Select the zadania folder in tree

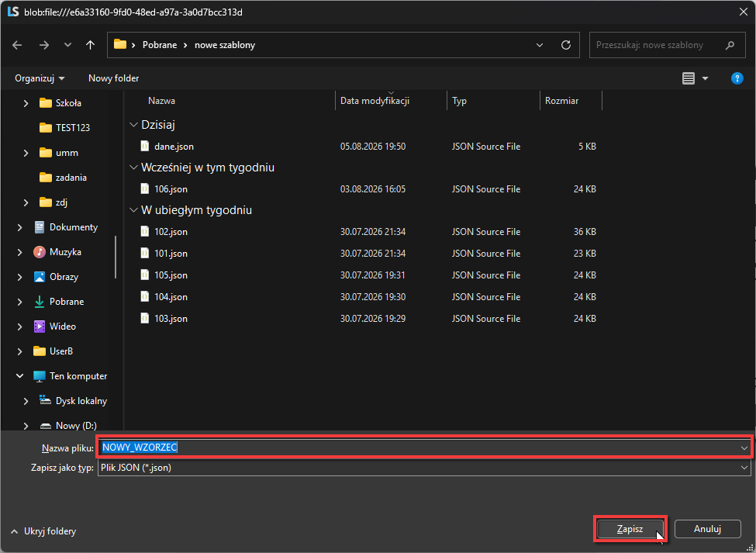click(x=71, y=178)
